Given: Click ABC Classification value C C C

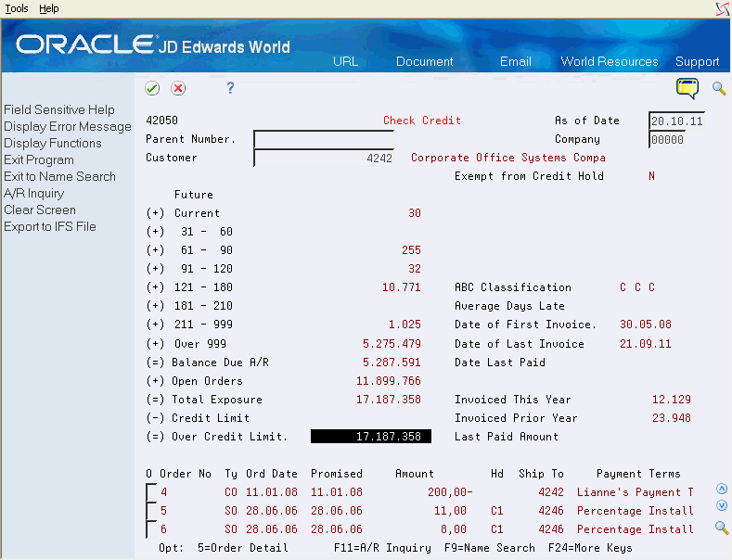Looking at the screenshot, I should click(x=637, y=287).
